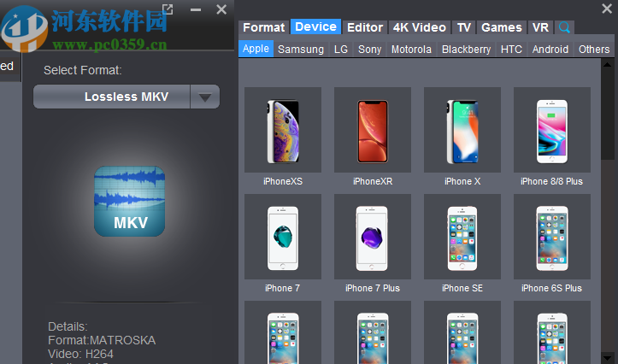Open the 4K Video tab
The image size is (618, 364).
point(420,27)
